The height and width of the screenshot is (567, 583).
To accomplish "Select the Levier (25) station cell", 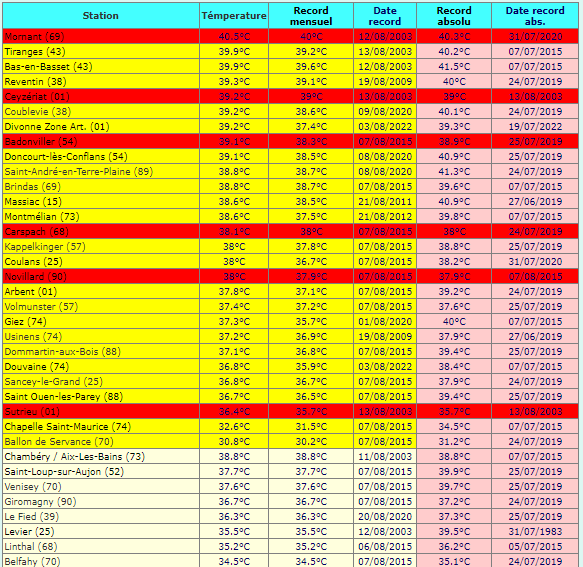I will coord(101,531).
